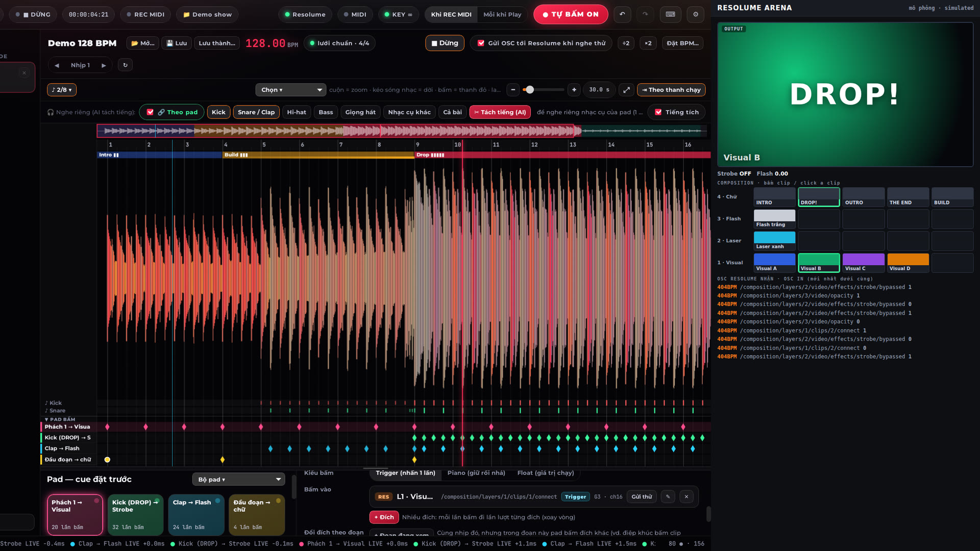
Task: Click the expand fullscreen arrows icon
Action: [626, 90]
